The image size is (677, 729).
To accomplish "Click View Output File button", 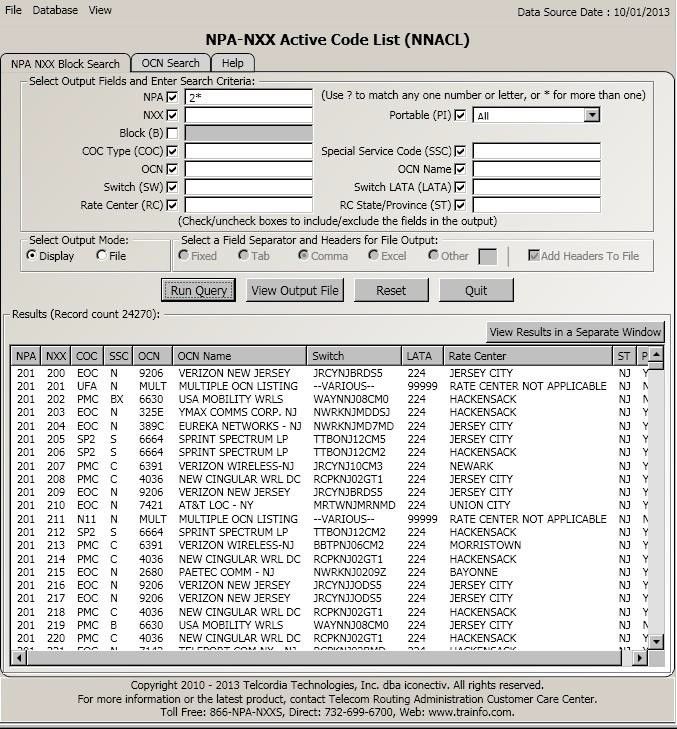I will click(x=295, y=290).
